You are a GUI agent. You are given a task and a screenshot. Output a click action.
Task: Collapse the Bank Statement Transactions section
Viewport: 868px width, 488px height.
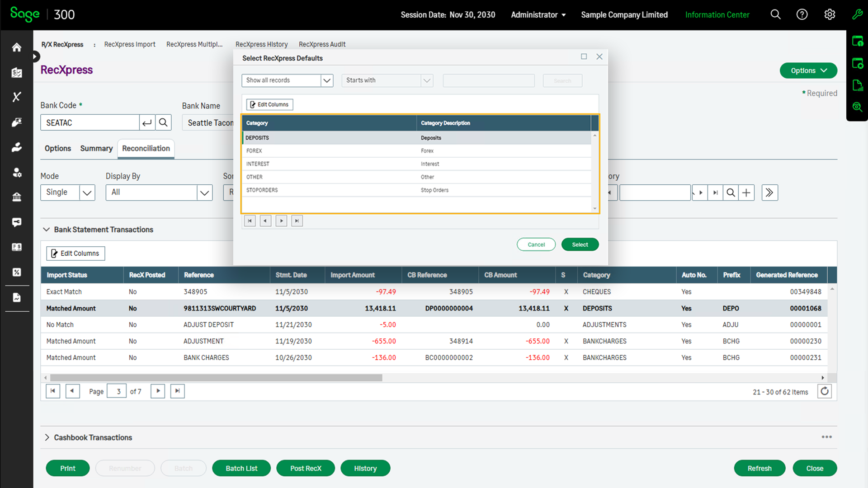click(47, 229)
